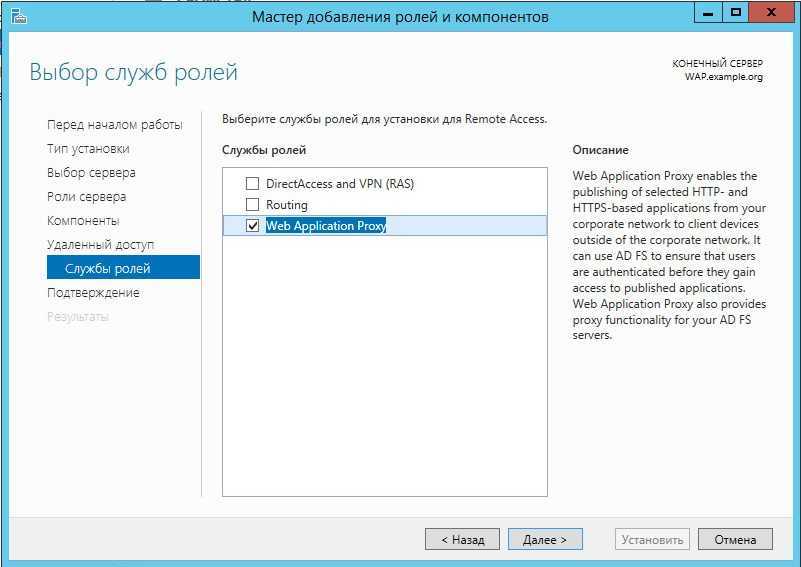Check the Routing role service box

point(252,205)
